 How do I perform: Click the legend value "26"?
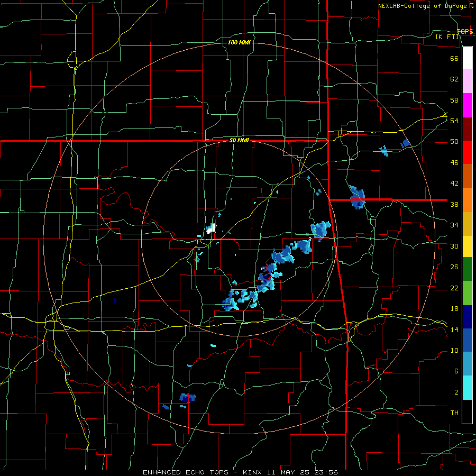pos(454,267)
